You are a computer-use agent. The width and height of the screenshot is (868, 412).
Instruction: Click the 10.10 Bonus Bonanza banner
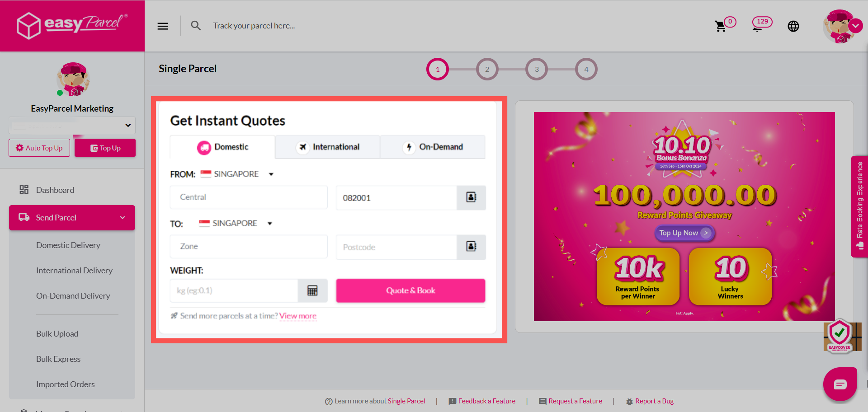[x=684, y=216]
